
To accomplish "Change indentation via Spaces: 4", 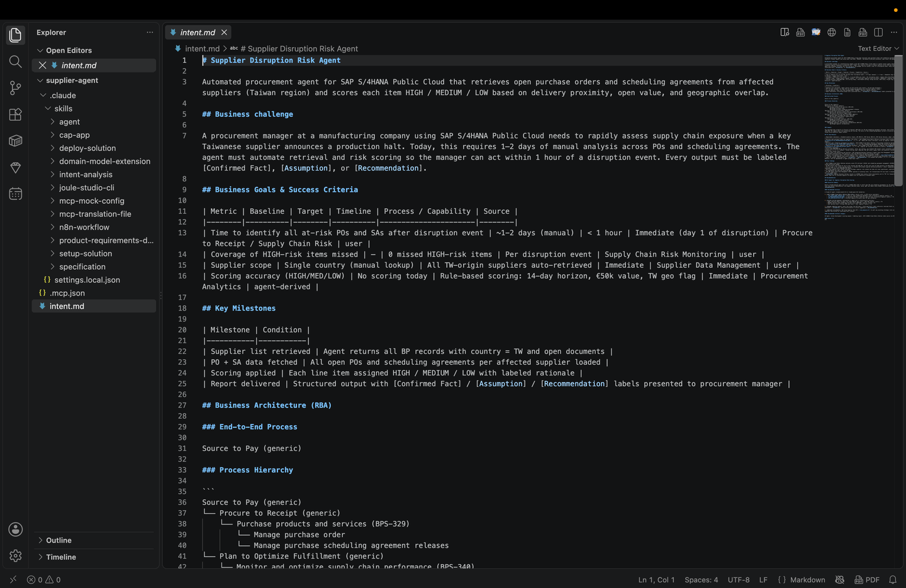I will (701, 580).
